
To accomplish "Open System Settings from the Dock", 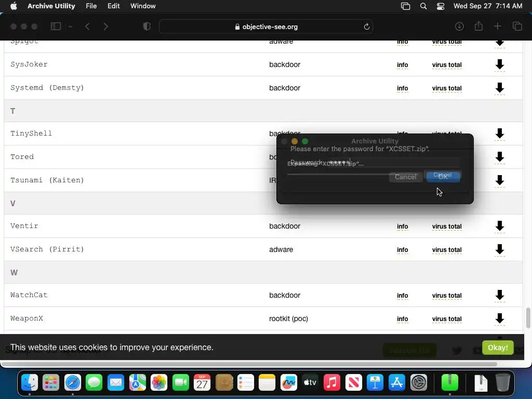I will click(419, 383).
